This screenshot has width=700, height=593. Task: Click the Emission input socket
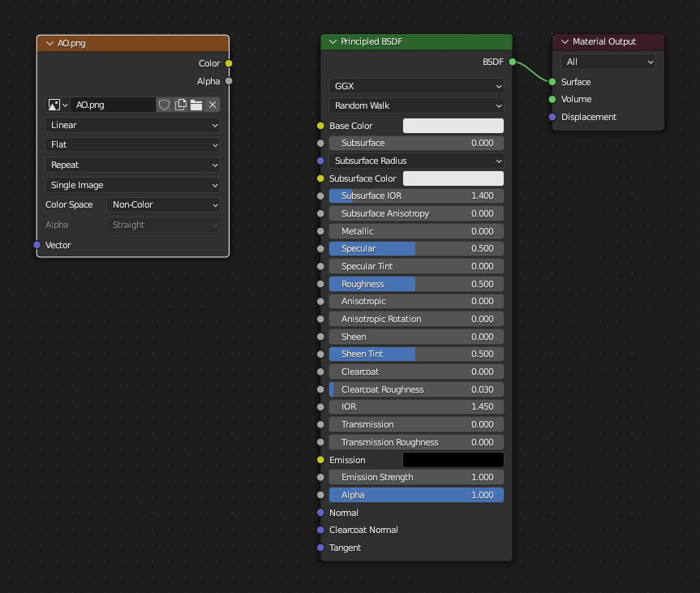320,460
